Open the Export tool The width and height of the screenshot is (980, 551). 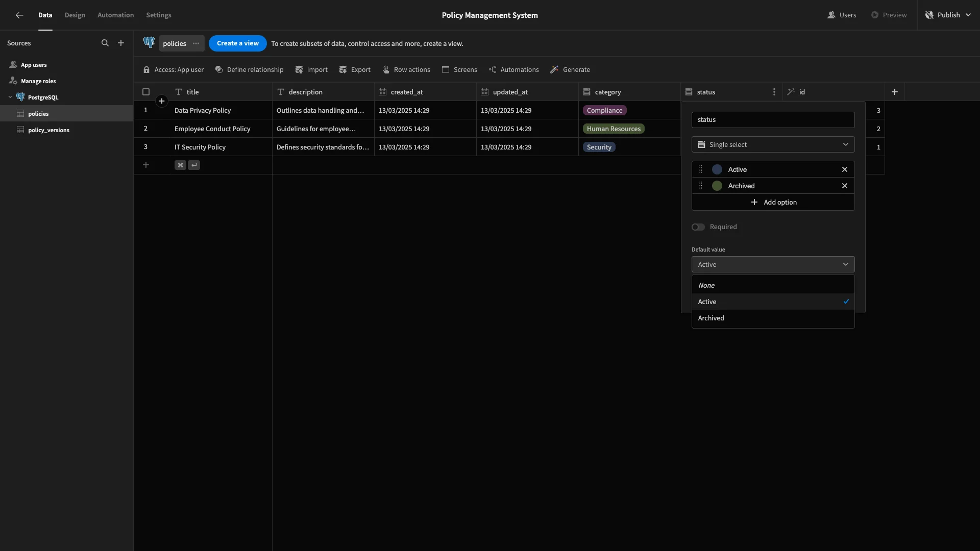355,69
